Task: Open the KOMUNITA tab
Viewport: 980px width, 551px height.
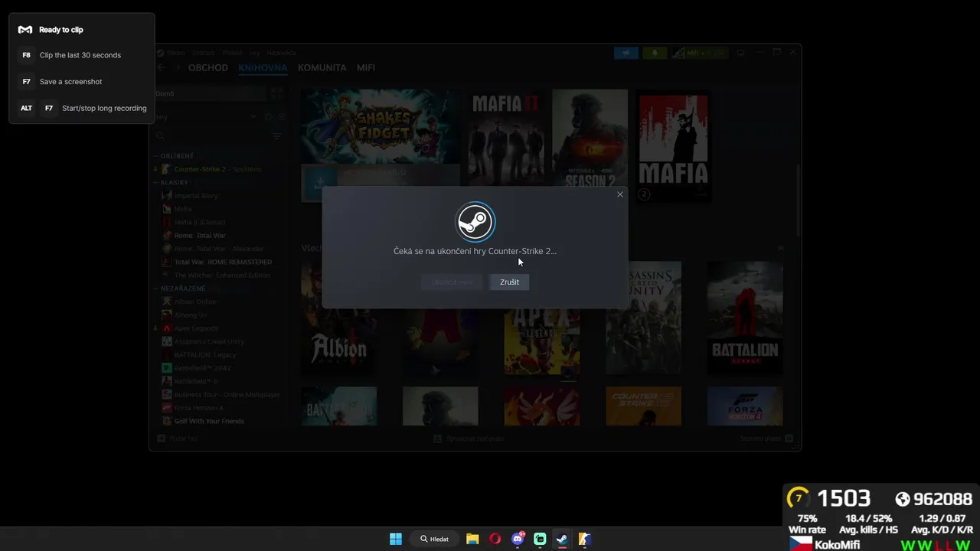Action: tap(322, 67)
